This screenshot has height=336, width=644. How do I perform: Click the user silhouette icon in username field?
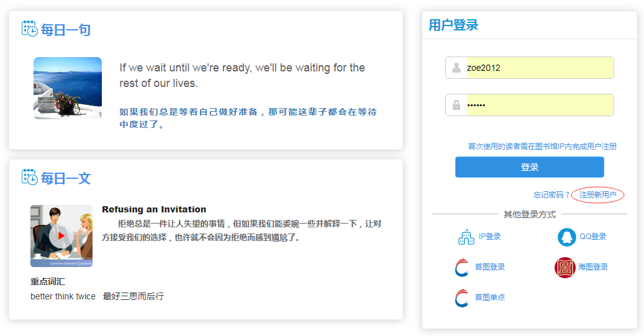click(456, 68)
